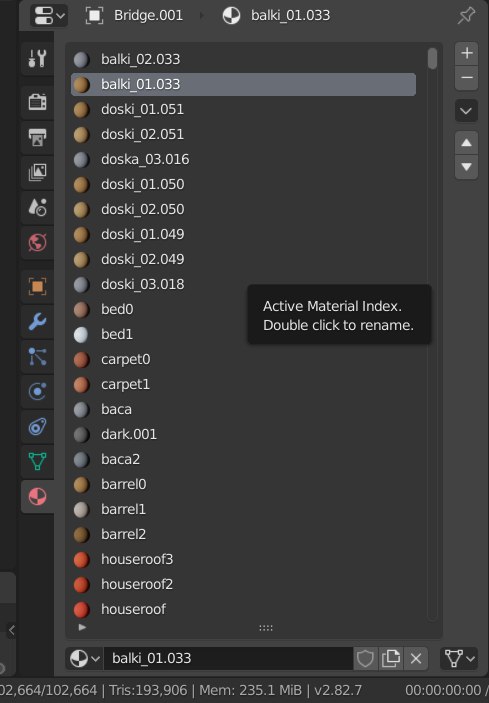Viewport: 489px width, 703px height.
Task: Toggle the pin icon in header
Action: pos(466,15)
